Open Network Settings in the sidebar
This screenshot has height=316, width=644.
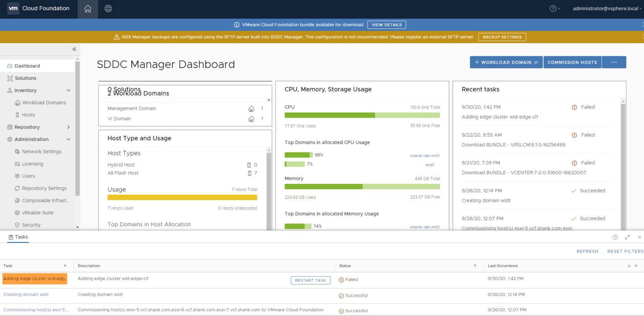point(42,151)
